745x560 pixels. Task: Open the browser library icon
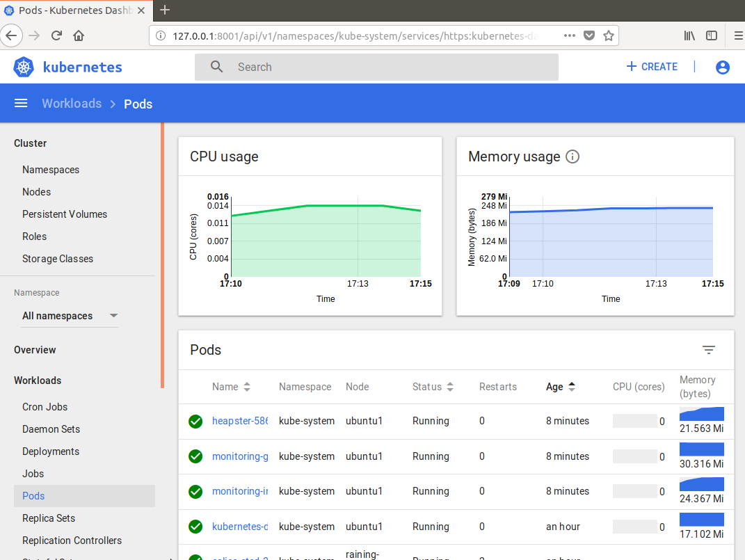[x=689, y=35]
